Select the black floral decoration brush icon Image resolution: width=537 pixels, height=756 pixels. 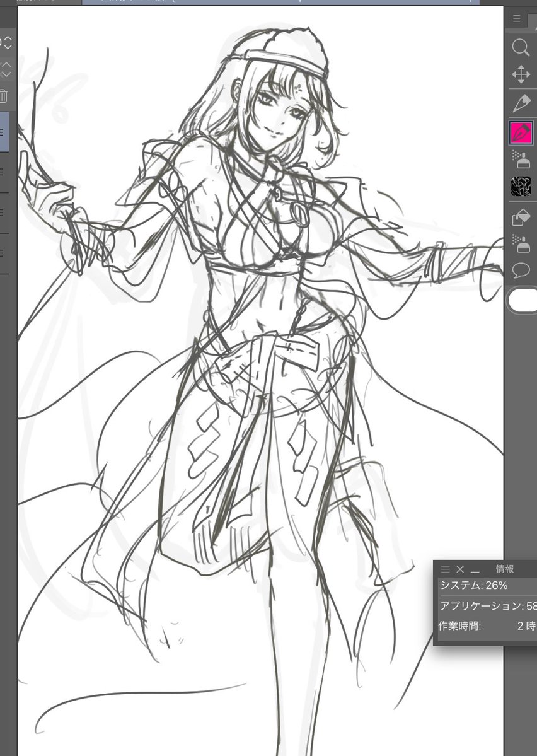[x=521, y=186]
